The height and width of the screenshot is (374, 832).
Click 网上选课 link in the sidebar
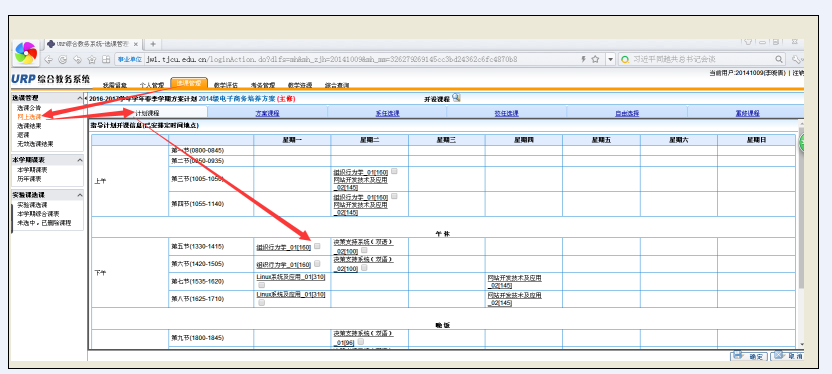pos(29,116)
